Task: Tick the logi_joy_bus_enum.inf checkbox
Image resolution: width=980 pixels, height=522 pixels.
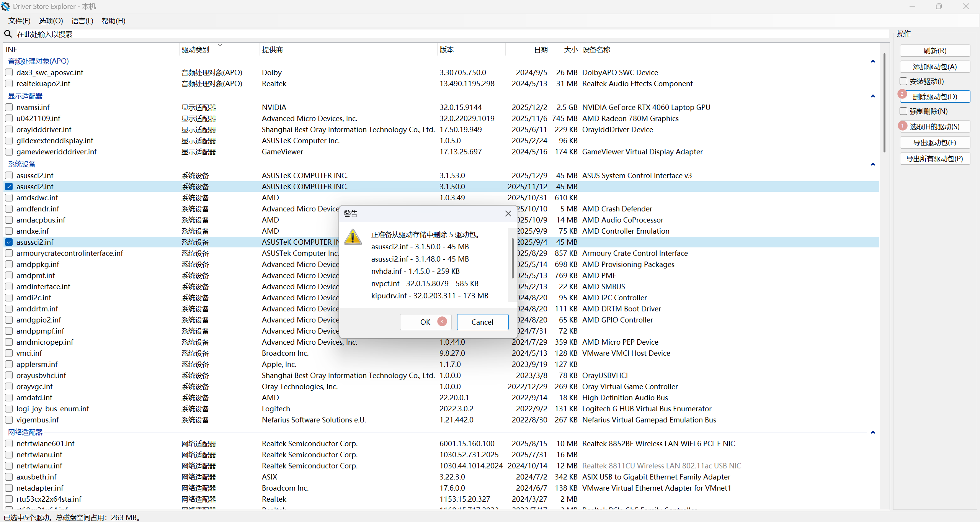Action: pyautogui.click(x=9, y=409)
